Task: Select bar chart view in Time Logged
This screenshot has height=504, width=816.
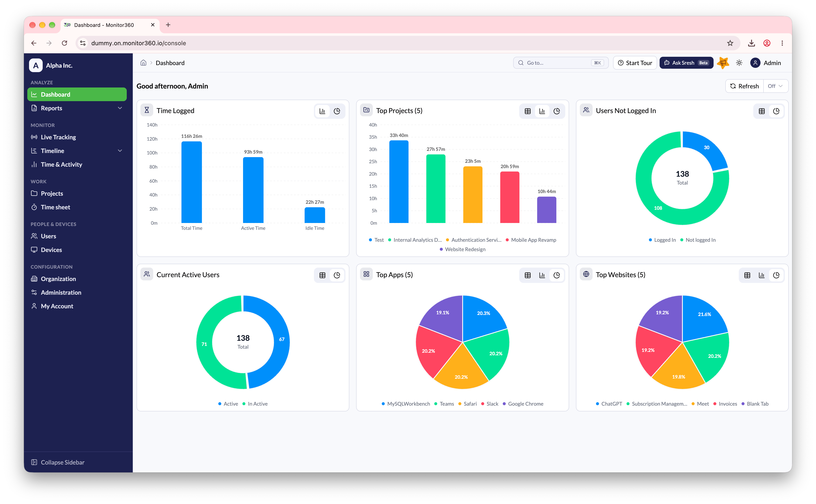Action: 322,111
